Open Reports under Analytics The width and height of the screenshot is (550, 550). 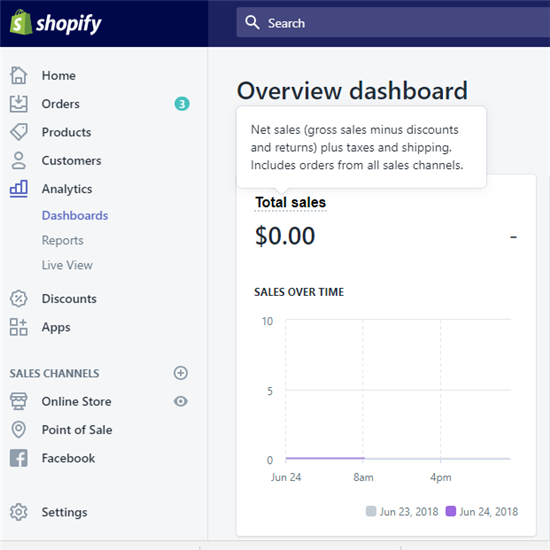[63, 241]
